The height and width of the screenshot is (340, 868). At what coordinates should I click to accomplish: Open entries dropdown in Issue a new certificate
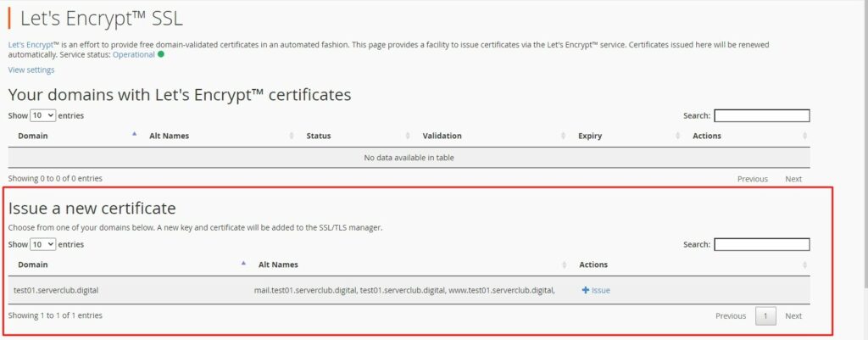point(43,244)
